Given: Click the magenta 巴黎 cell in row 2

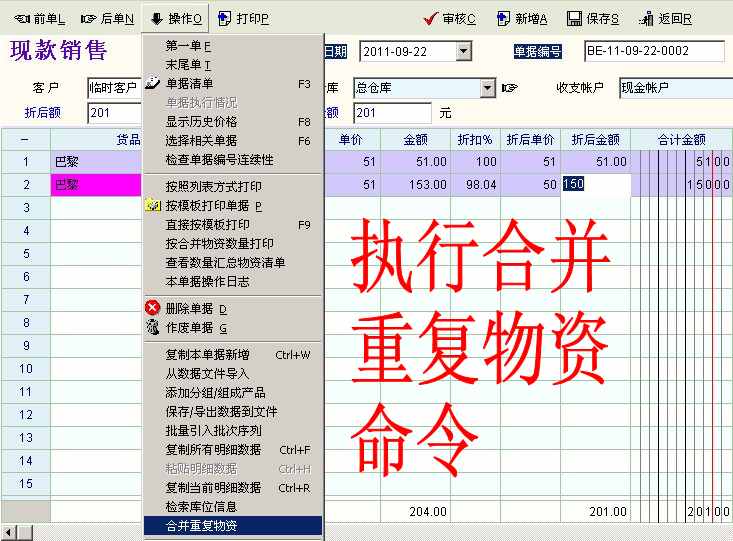Looking at the screenshot, I should [95, 185].
